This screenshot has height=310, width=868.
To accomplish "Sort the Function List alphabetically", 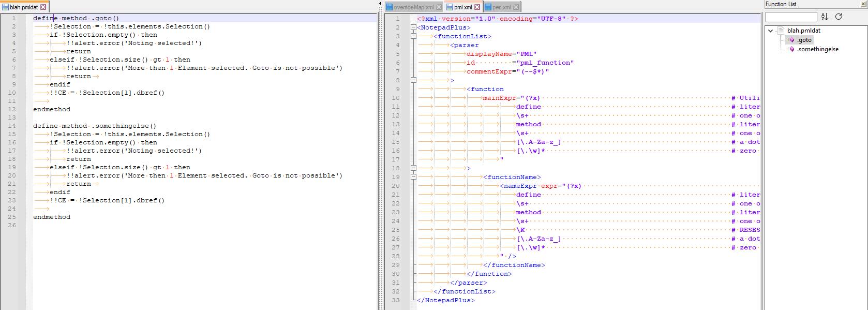I will point(825,17).
